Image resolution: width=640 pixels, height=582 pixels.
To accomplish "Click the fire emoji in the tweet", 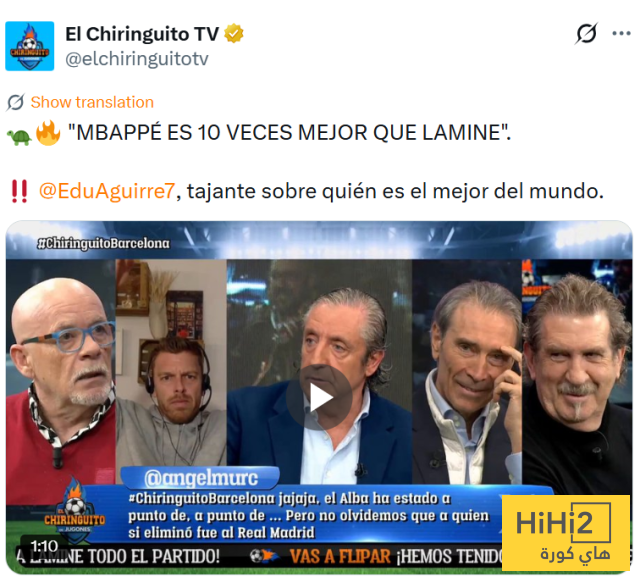I will [48, 133].
